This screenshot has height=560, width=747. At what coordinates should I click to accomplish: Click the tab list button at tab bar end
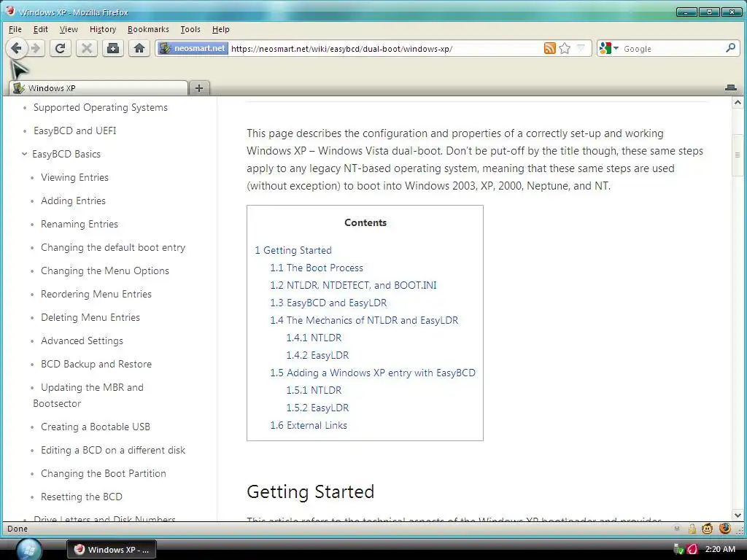[x=730, y=87]
